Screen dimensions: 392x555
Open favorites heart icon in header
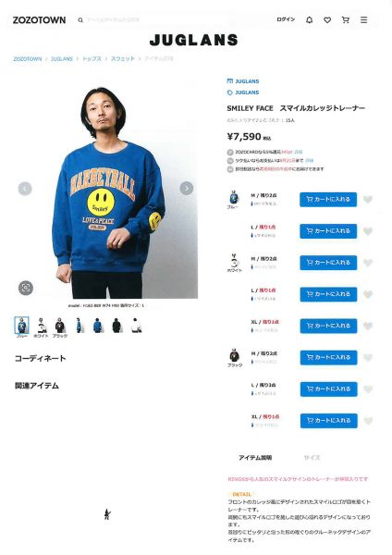[x=327, y=20]
